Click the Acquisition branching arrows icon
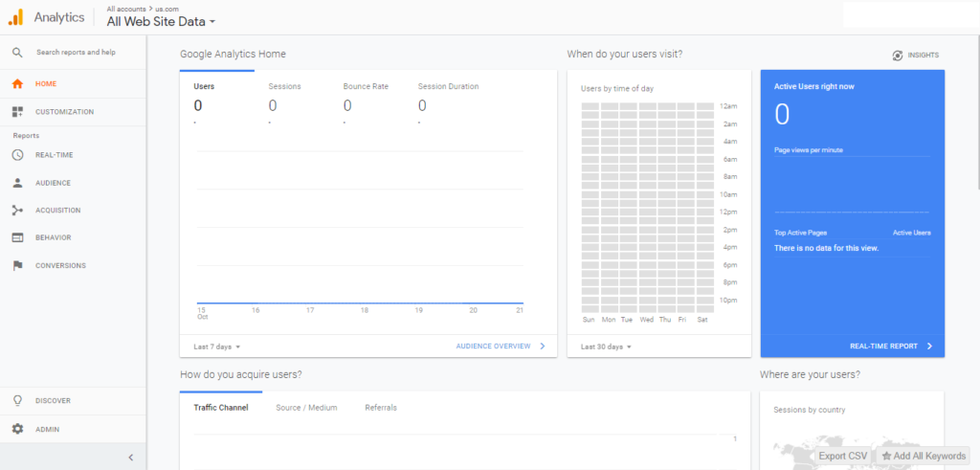Viewport: 980px width, 470px height. point(17,211)
